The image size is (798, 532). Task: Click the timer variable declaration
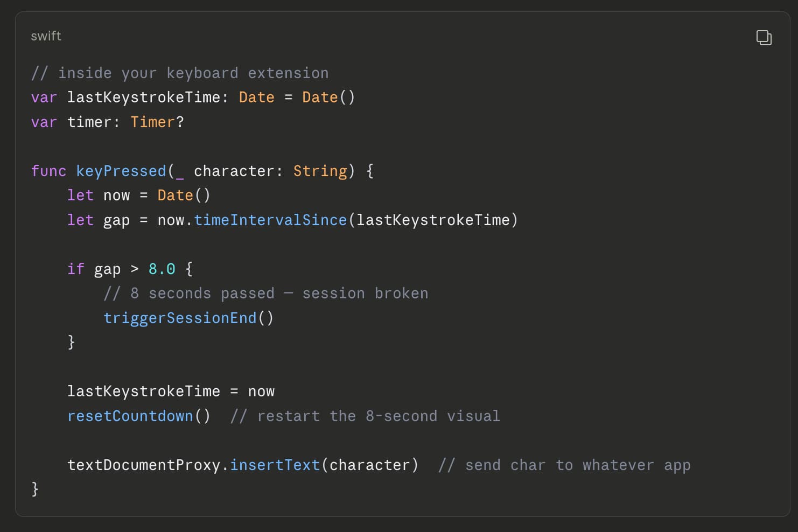tap(94, 122)
